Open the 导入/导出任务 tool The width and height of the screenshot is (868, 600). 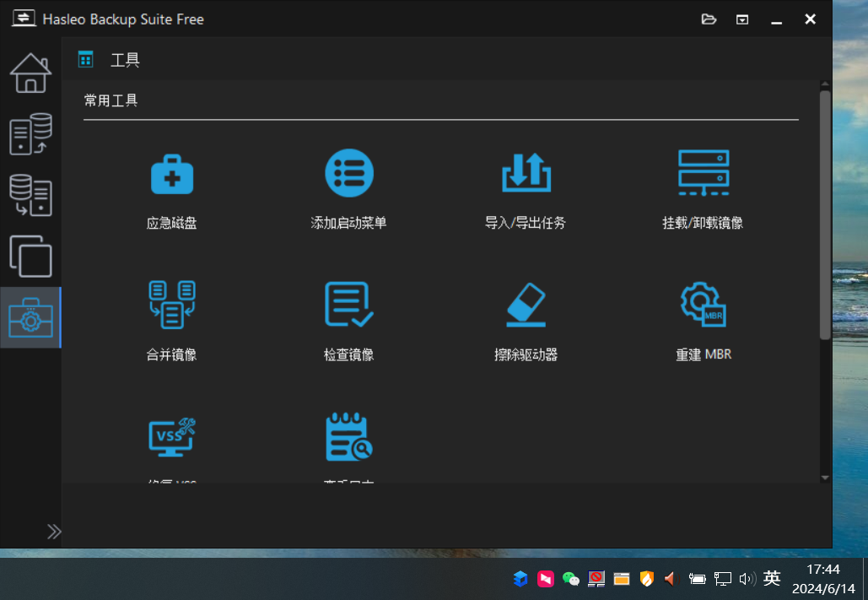click(x=526, y=173)
